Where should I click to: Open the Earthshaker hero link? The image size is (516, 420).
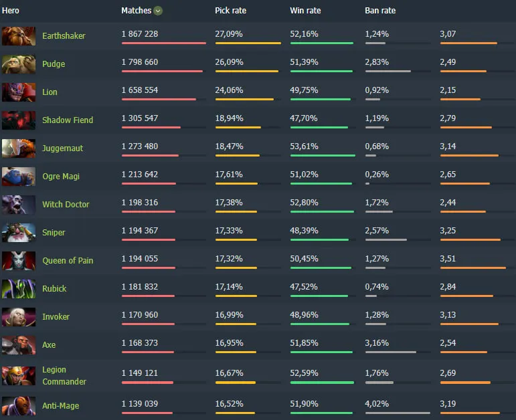pos(64,36)
